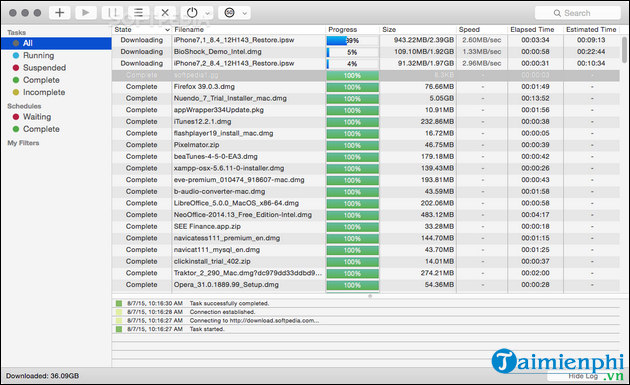Select Complete under the Tasks section
The image size is (630, 385).
coord(41,80)
